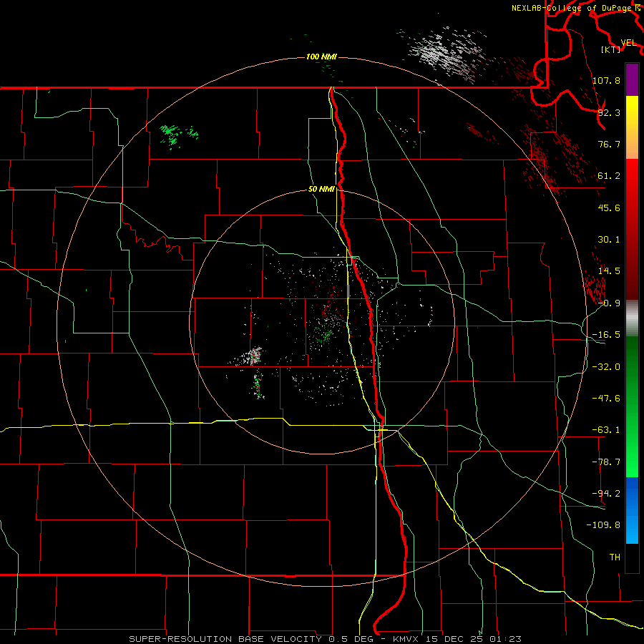Click the 107.8 velocity scale value
Viewport: 644px width, 644px height.
click(x=606, y=80)
